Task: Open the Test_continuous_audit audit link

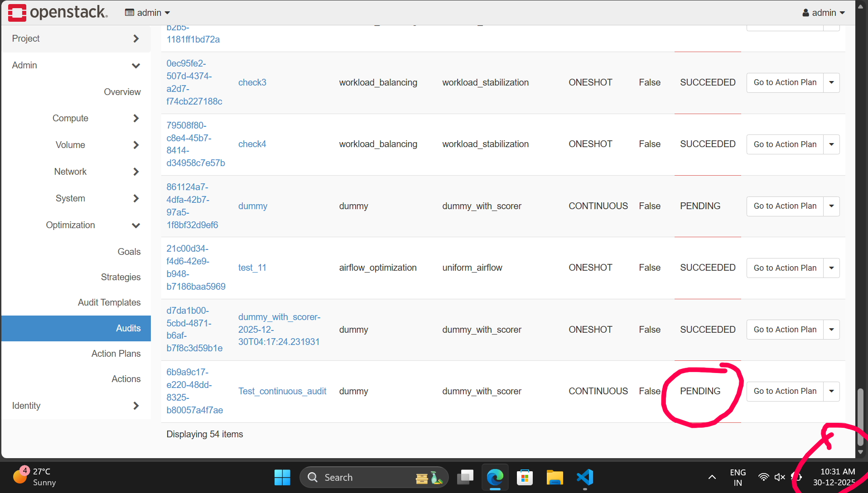Action: tap(282, 391)
